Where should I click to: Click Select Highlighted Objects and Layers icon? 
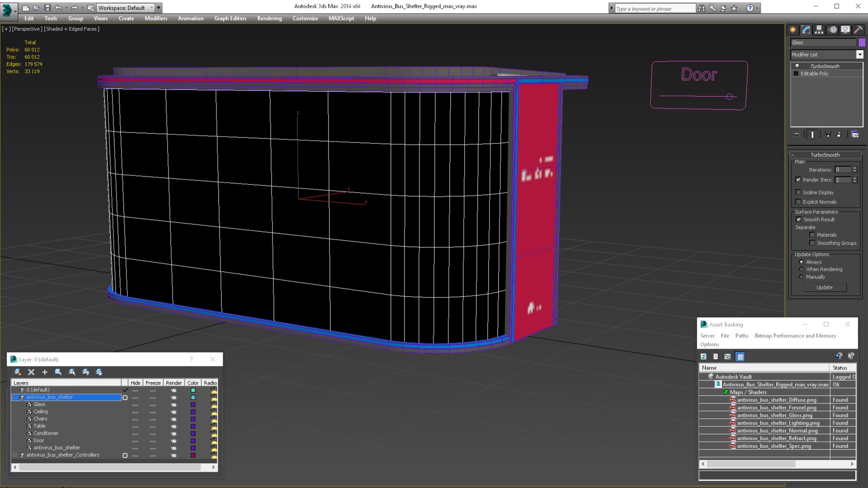point(58,372)
